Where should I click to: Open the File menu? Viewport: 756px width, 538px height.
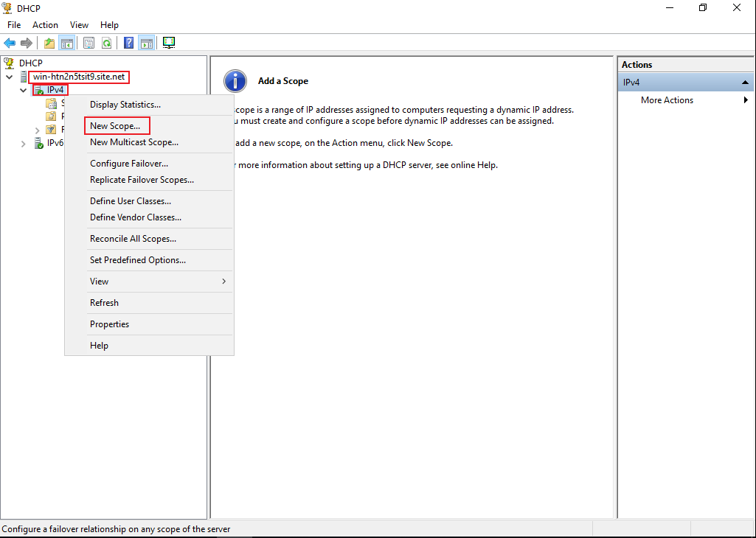tap(14, 25)
